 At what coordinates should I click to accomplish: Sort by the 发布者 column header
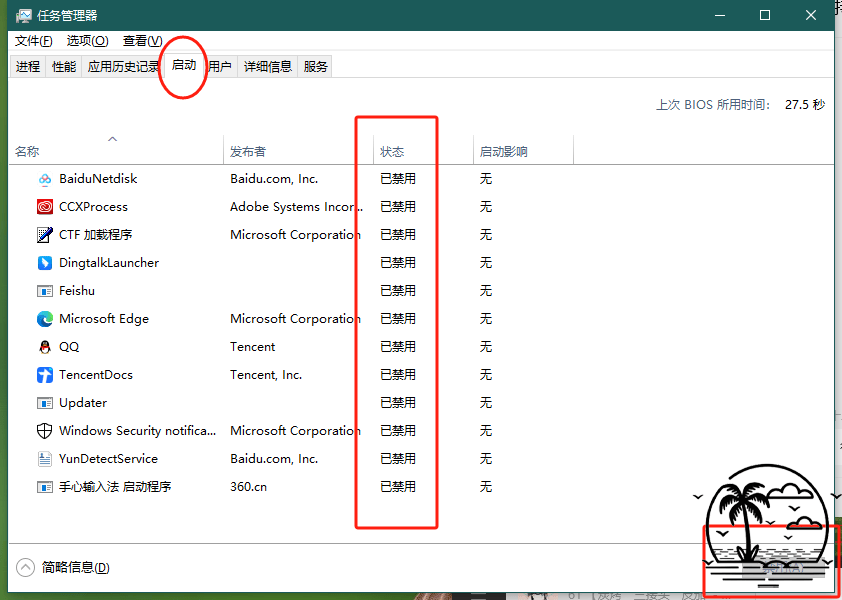(299, 151)
